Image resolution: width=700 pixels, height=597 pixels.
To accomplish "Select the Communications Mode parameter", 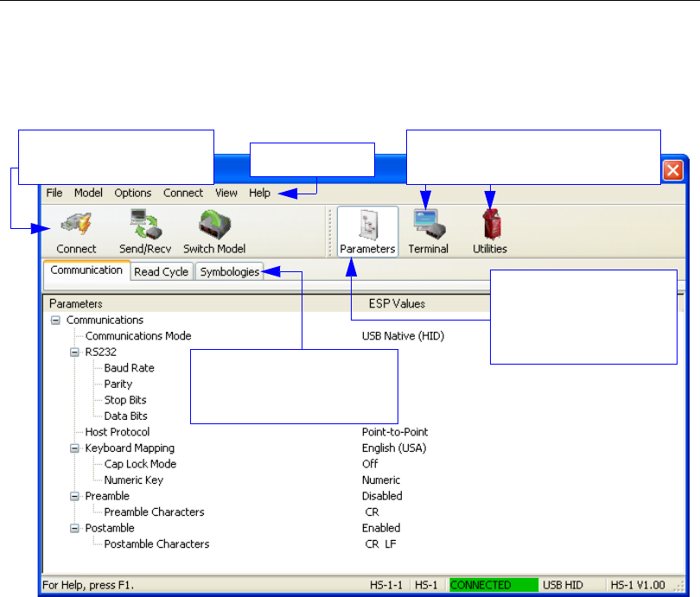I will coord(138,336).
